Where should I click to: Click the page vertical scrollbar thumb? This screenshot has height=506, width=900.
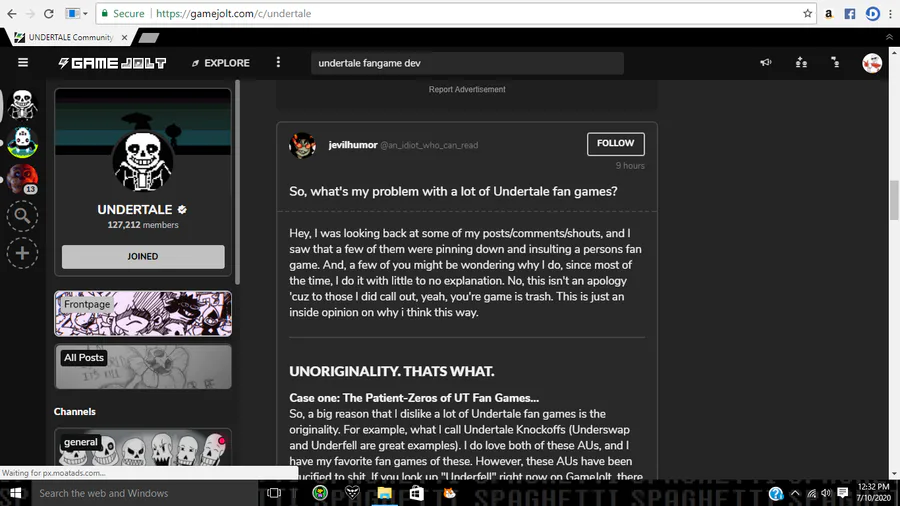tap(894, 200)
